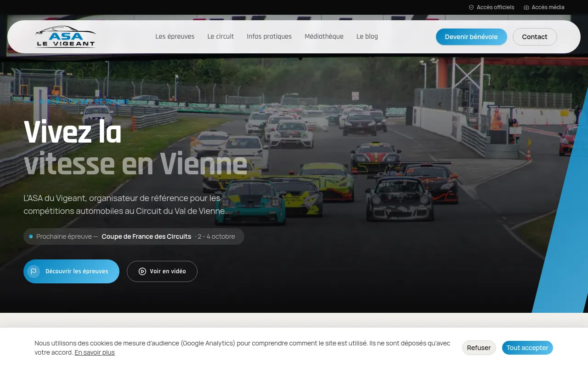
Task: Click the Vivez la vitesse en Vienne heading
Action: (136, 148)
